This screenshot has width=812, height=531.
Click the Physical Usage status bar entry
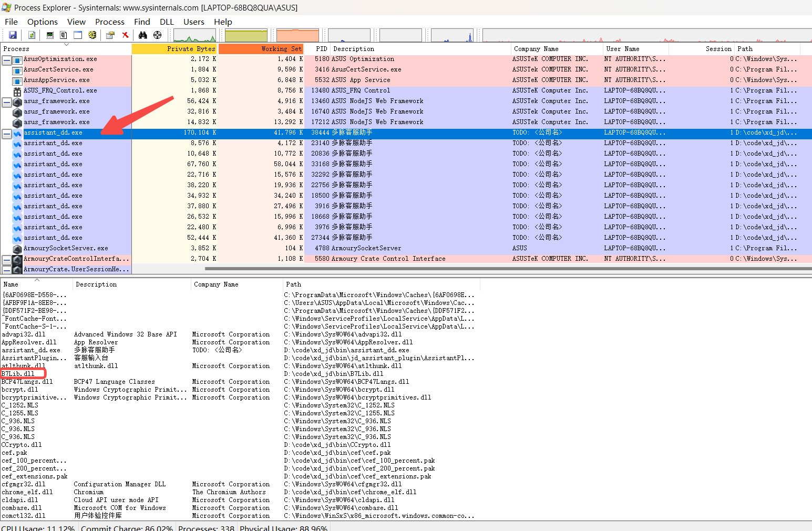(x=284, y=527)
